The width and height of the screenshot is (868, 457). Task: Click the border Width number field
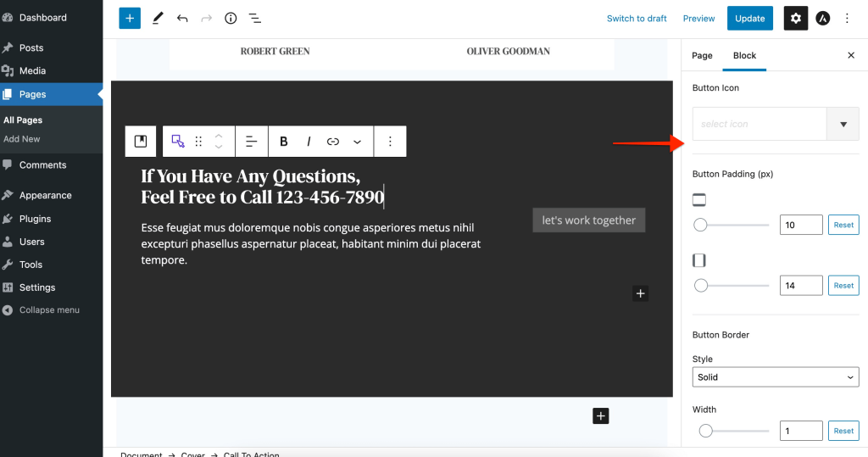coord(800,431)
